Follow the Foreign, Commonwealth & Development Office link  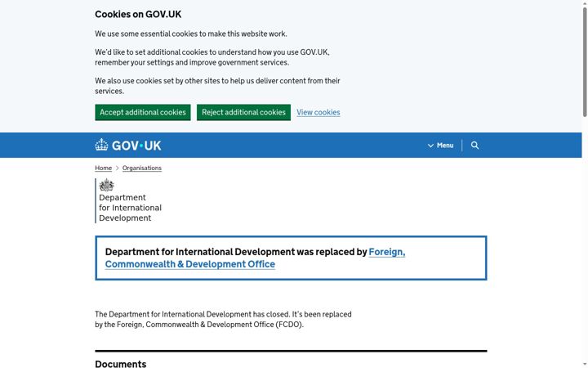255,258
